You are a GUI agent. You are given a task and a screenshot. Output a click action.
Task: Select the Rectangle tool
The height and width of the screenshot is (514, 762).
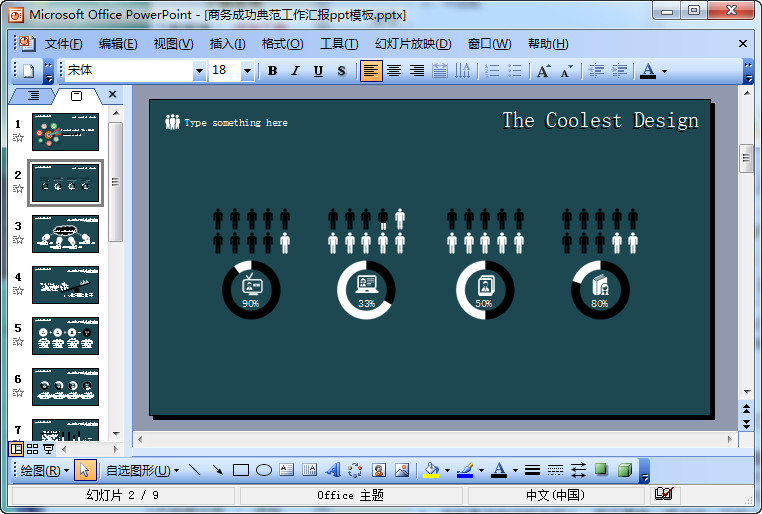pos(241,470)
